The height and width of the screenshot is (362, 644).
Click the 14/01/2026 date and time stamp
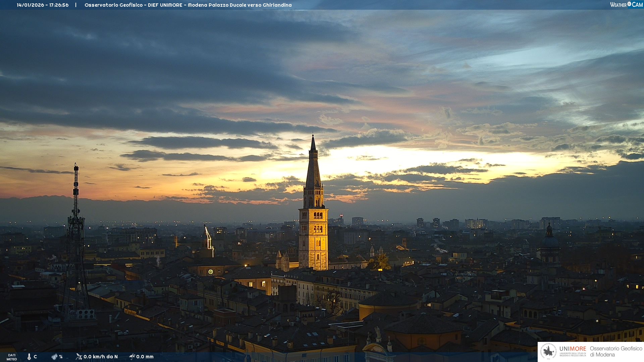pyautogui.click(x=43, y=5)
